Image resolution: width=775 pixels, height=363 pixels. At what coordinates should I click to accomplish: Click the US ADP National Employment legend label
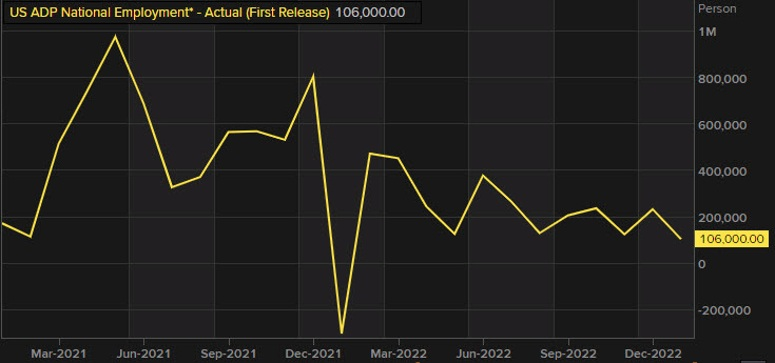coord(169,13)
